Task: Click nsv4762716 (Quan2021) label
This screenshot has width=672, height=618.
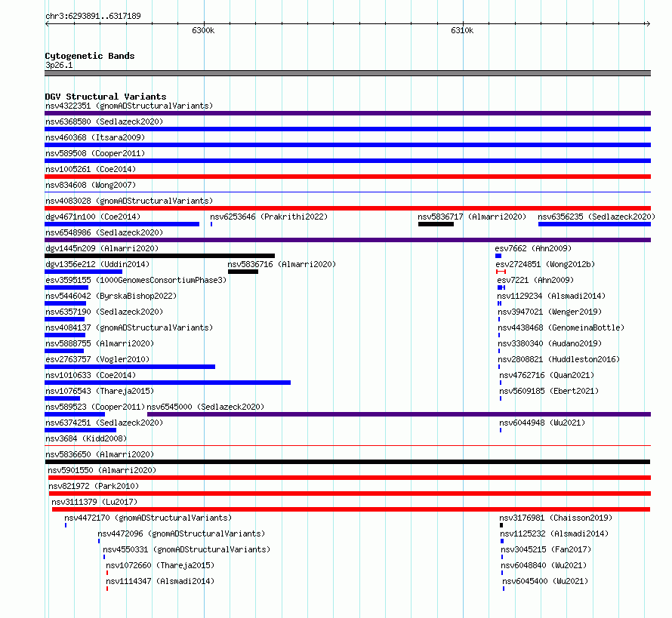Action: click(x=547, y=375)
